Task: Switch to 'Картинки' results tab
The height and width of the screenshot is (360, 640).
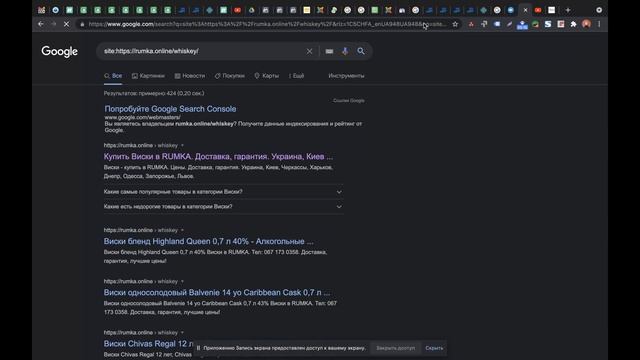Action: [x=148, y=76]
